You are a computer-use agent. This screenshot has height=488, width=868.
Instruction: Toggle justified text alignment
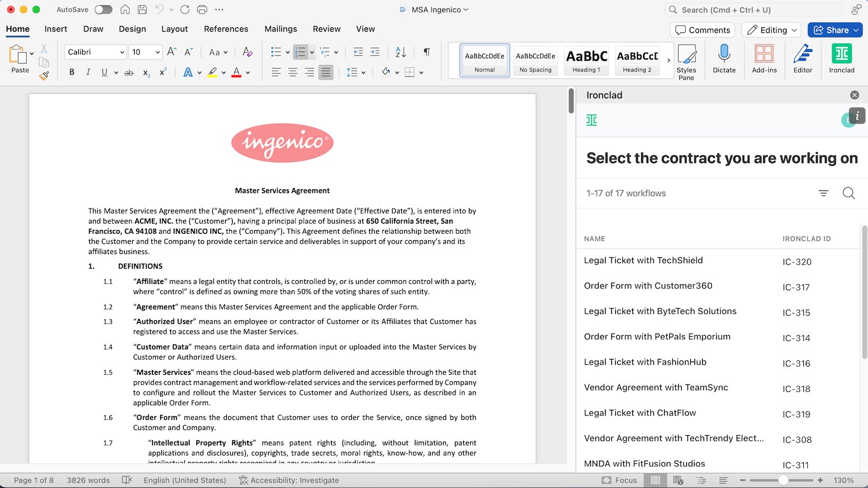click(325, 72)
